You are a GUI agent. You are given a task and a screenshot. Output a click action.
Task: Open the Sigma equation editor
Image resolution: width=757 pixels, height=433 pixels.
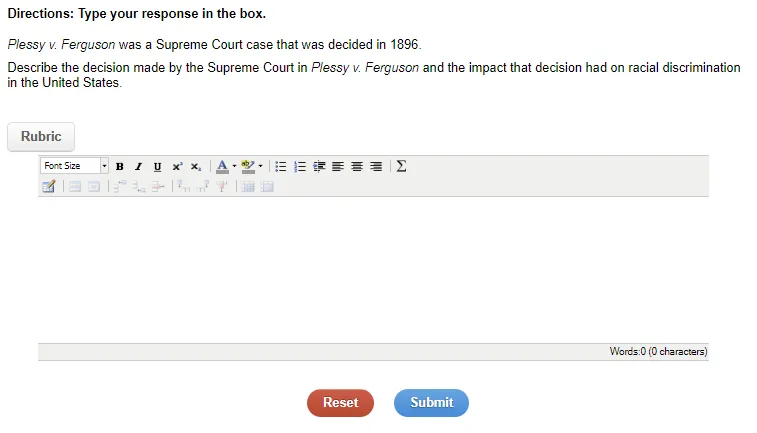401,166
